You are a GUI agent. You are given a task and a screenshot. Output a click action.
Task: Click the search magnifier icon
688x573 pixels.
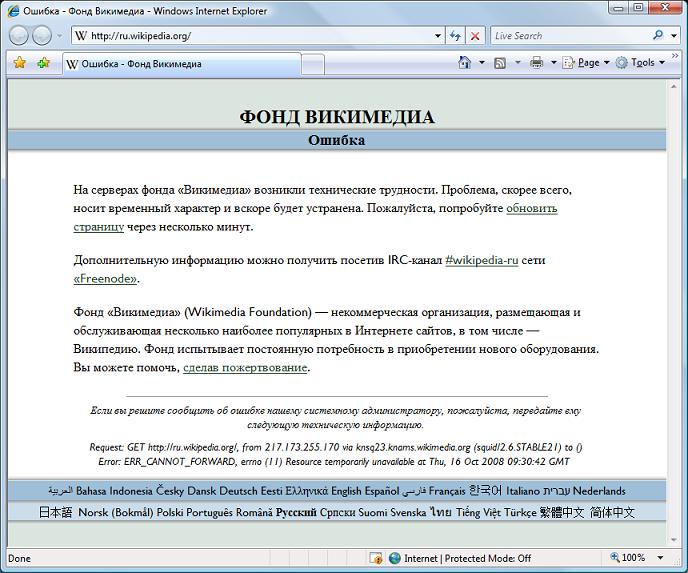point(658,35)
